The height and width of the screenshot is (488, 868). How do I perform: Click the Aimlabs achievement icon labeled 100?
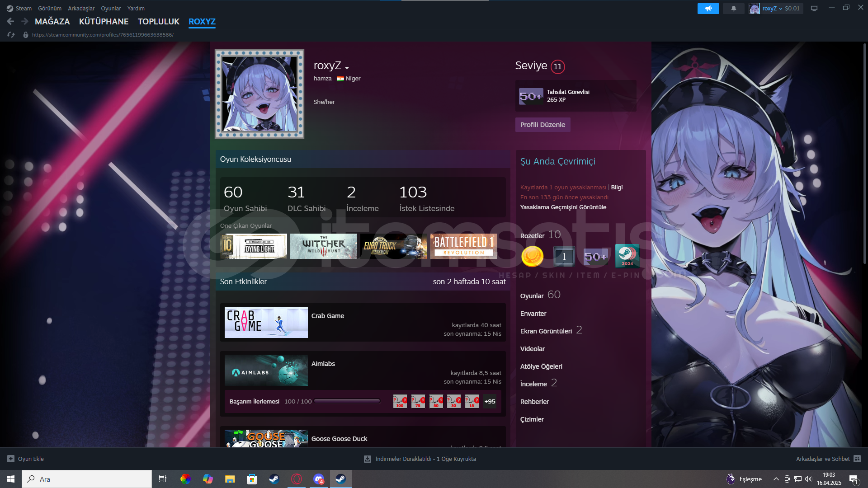click(x=400, y=401)
